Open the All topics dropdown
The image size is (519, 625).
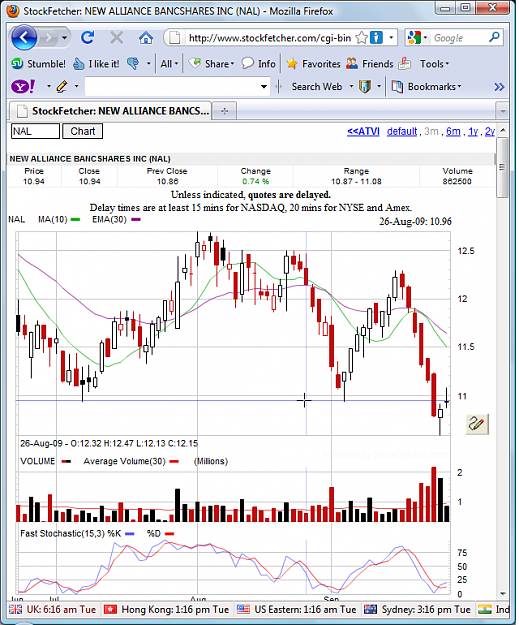click(169, 64)
